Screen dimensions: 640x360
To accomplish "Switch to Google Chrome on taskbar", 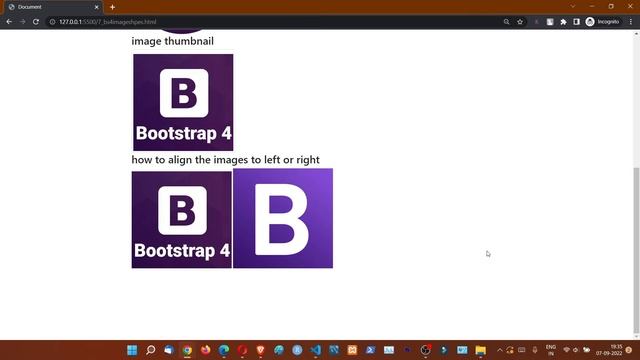I will click(187, 350).
